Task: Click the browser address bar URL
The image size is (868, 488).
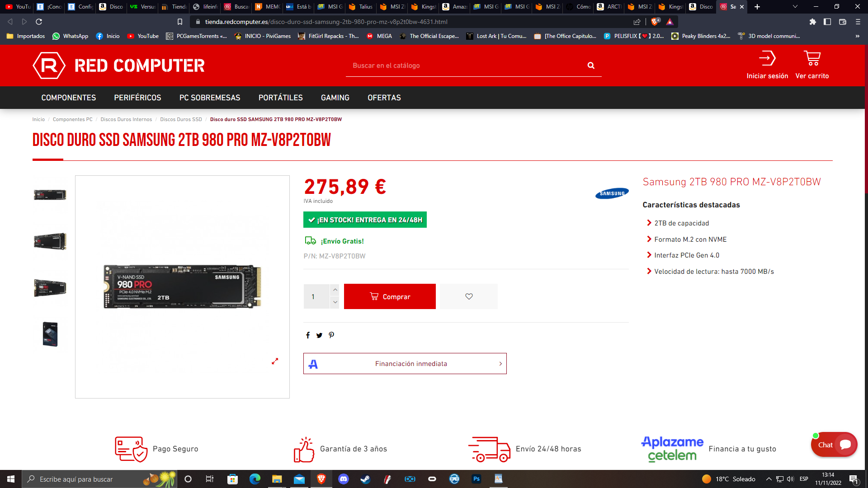Action: [326, 22]
